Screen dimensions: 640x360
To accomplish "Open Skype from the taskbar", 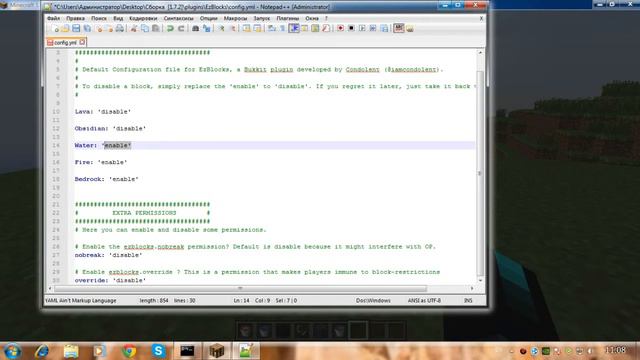I will [158, 351].
